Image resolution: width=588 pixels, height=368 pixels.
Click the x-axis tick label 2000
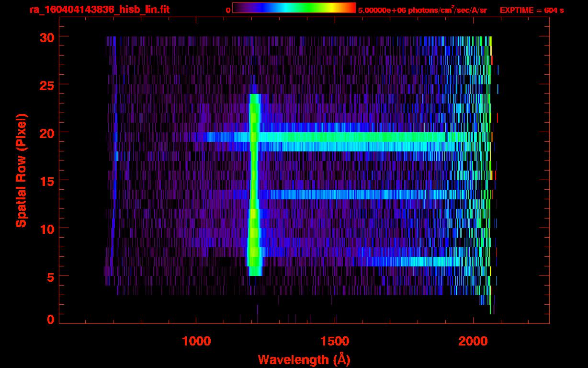(473, 341)
